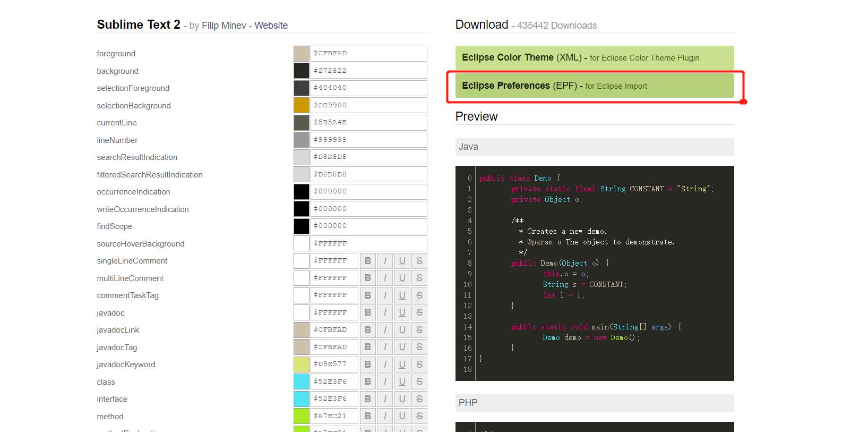Screen dimensions: 868x432
Task: Edit selectionForeground hex field
Action: click(368, 88)
